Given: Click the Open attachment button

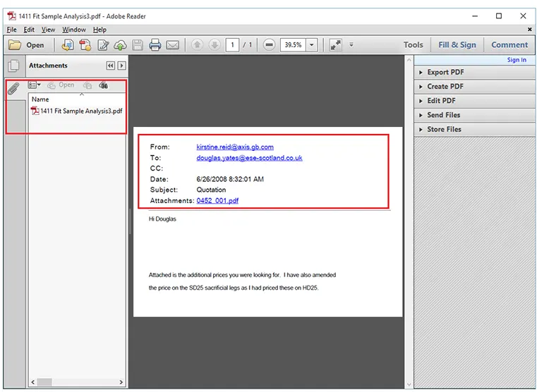Looking at the screenshot, I should pyautogui.click(x=61, y=85).
